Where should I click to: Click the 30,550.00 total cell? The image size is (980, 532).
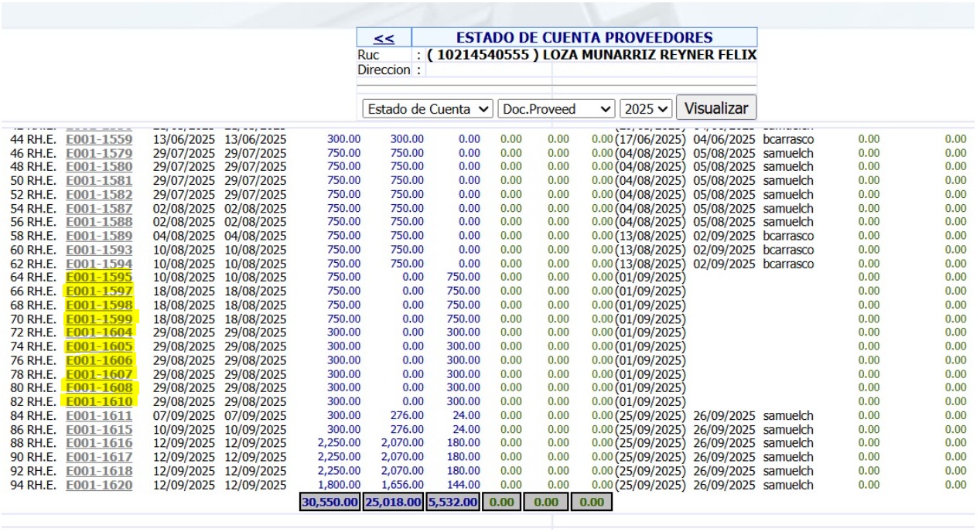point(330,503)
